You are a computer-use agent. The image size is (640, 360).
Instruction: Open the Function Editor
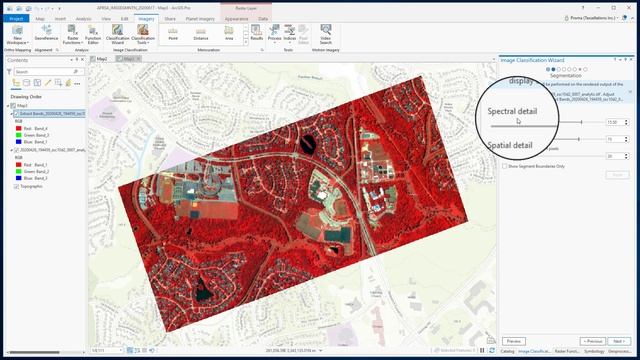click(x=93, y=35)
